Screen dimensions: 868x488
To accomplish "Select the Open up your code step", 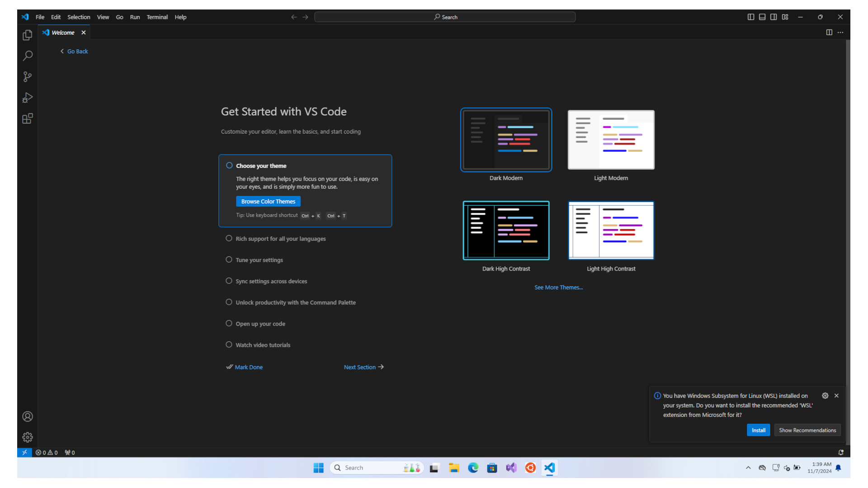I will [260, 324].
